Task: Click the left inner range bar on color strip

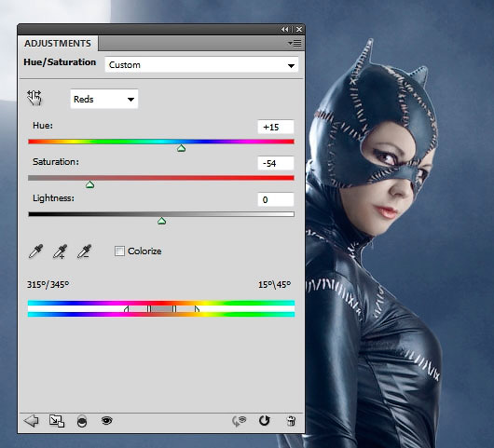Action: click(x=149, y=309)
